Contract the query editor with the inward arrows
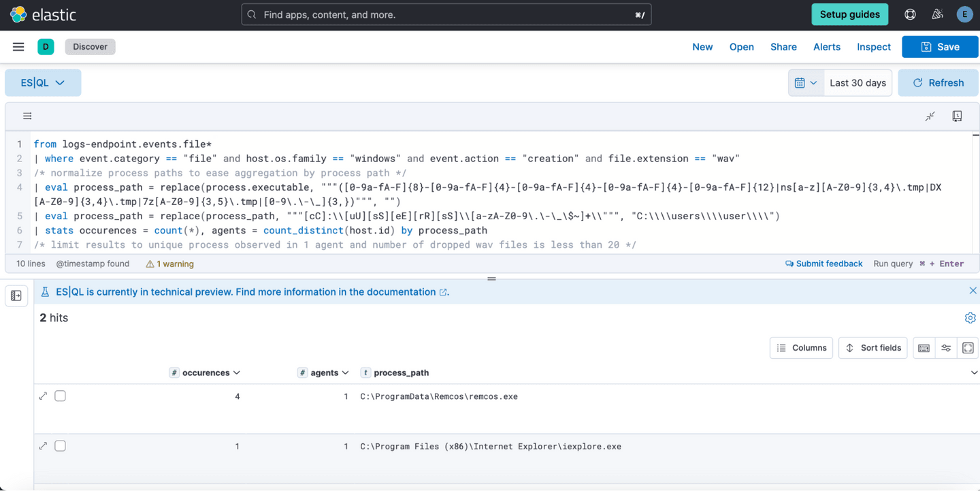The width and height of the screenshot is (980, 491). pos(930,116)
